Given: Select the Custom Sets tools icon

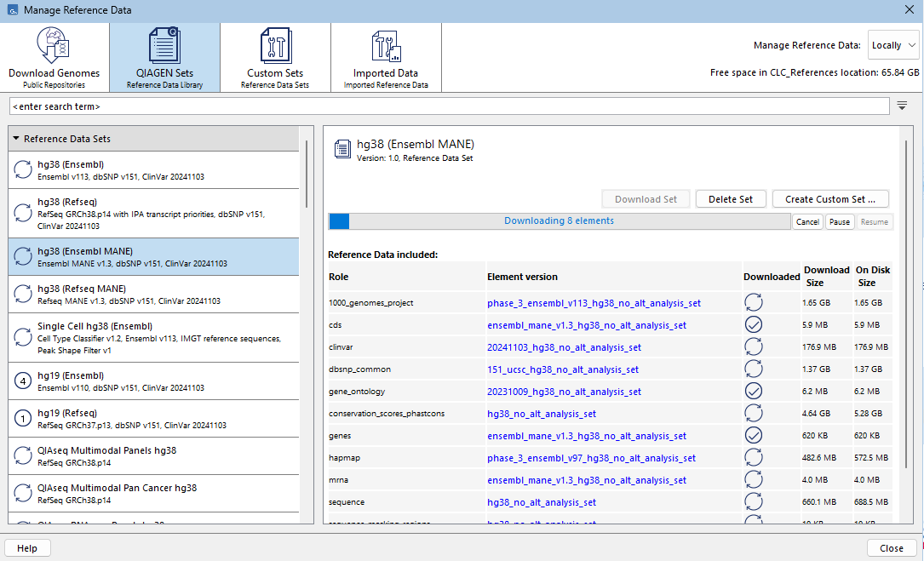Looking at the screenshot, I should 275,45.
